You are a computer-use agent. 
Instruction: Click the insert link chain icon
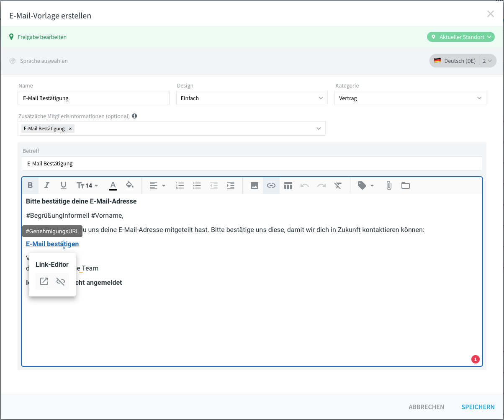click(x=271, y=186)
